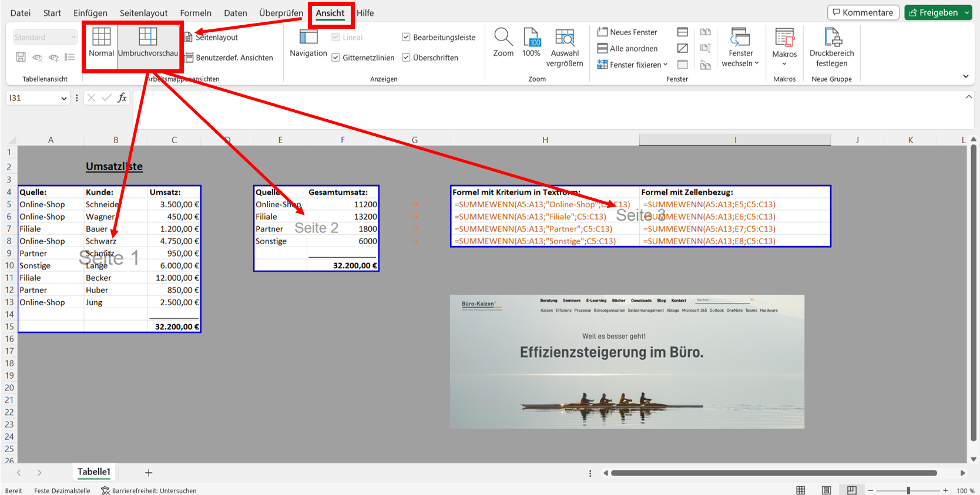The image size is (980, 495).
Task: Switch to the Seitenlayout tab
Action: point(143,13)
